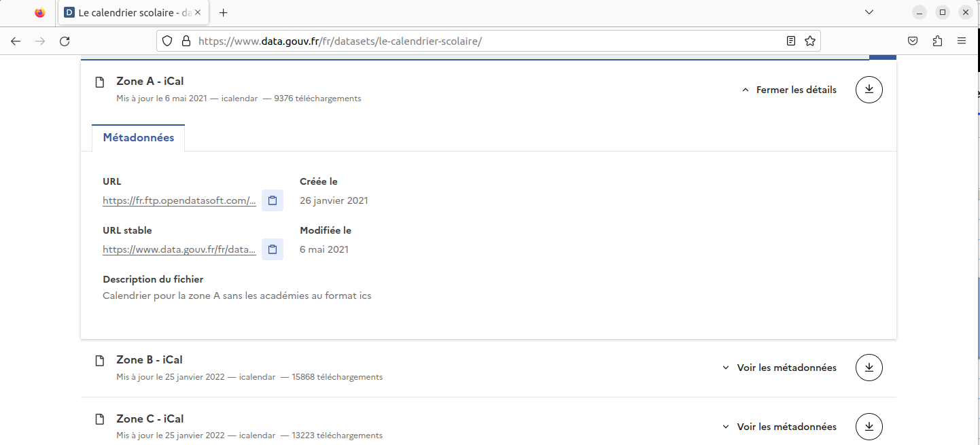
Task: Copy the URL stable using its clipboard icon
Action: tap(272, 249)
